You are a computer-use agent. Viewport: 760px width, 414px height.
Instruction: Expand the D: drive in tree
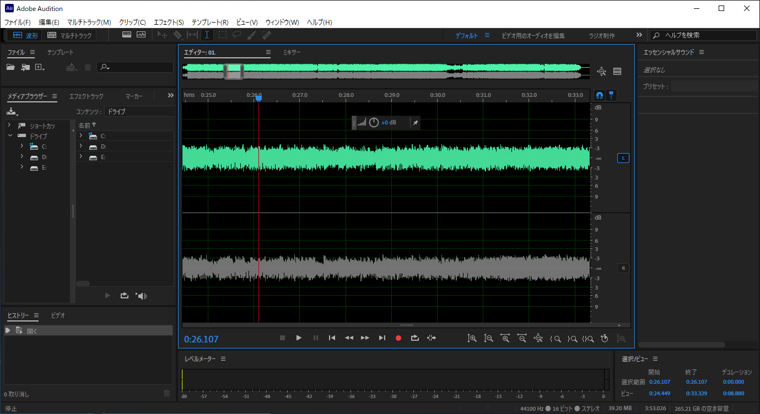pos(22,157)
